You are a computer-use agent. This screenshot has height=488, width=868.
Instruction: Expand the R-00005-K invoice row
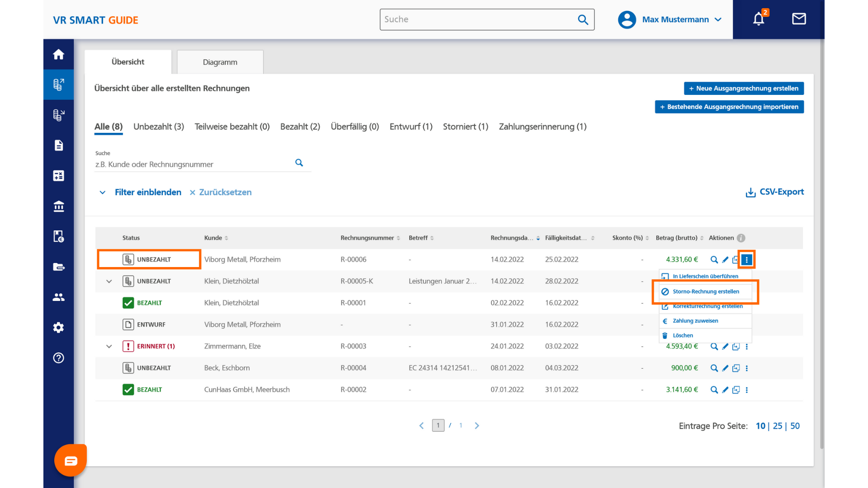109,281
